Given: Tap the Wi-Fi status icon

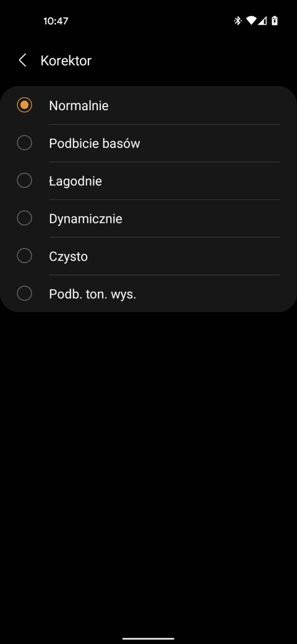Looking at the screenshot, I should [x=251, y=20].
